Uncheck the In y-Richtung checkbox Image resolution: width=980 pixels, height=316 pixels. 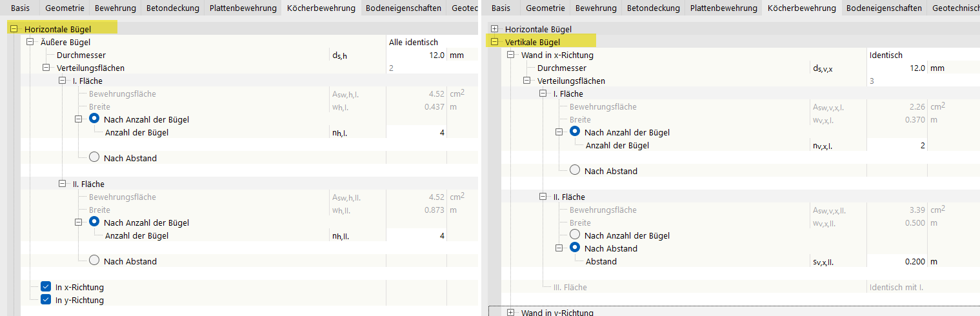click(46, 300)
